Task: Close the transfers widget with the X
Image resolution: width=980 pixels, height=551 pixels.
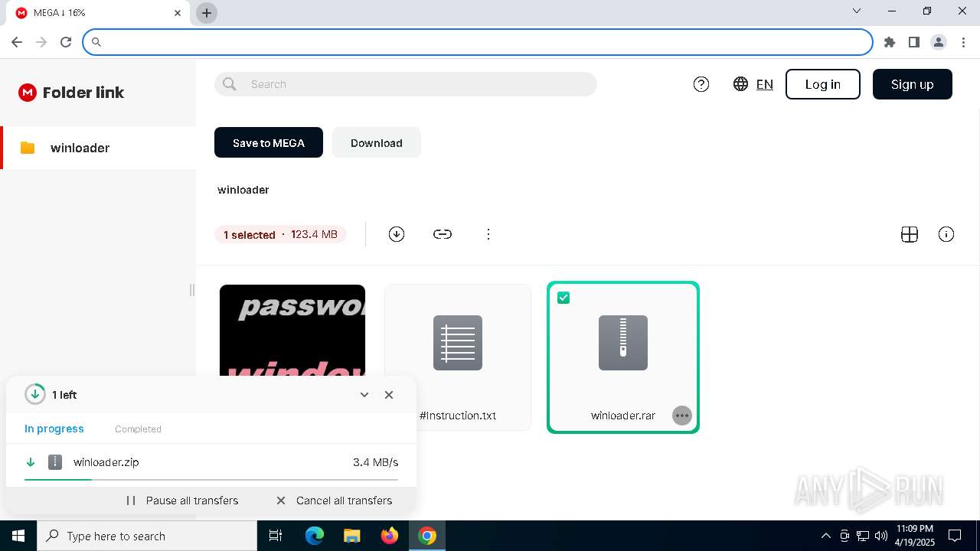Action: 389,395
